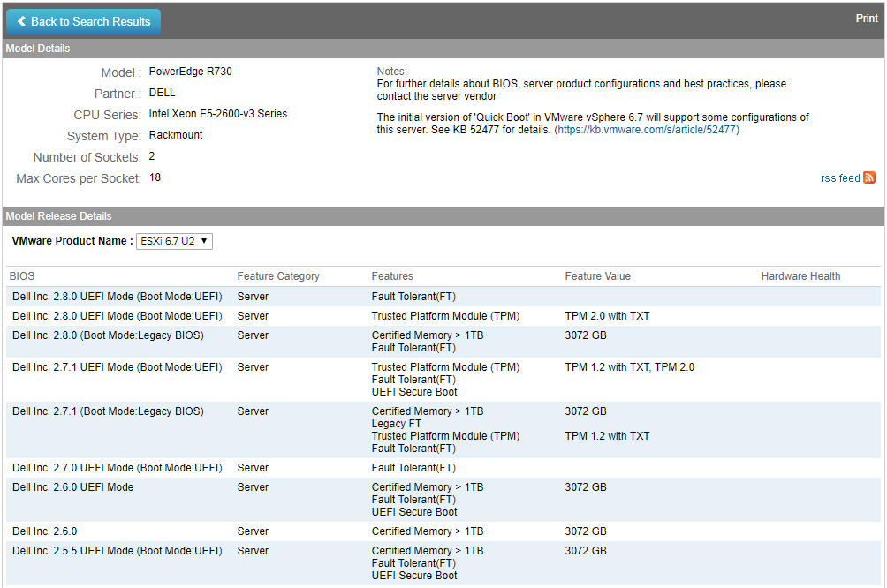Open the KB 52477 article URL link
The height and width of the screenshot is (588, 887).
[x=646, y=130]
